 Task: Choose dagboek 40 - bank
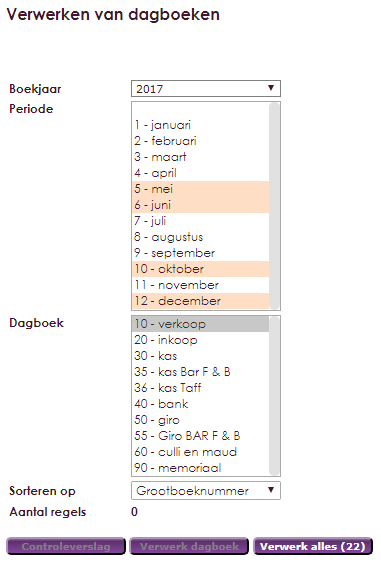[200, 404]
